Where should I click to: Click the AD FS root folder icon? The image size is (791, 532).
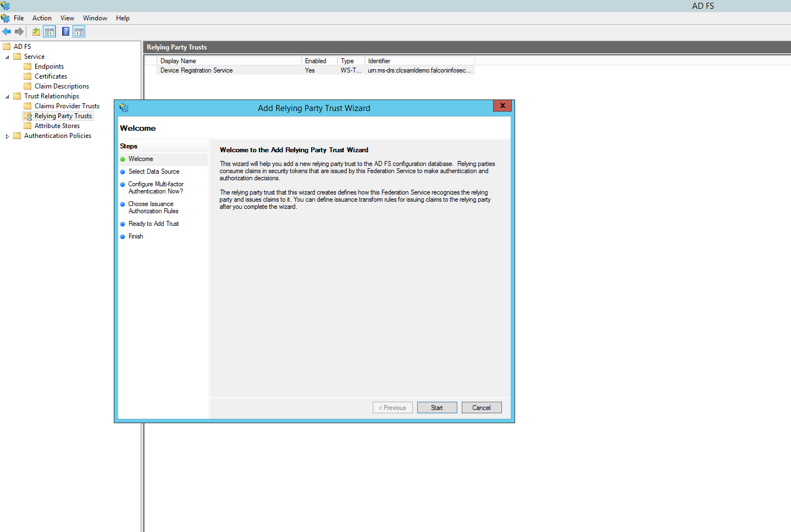[x=7, y=47]
